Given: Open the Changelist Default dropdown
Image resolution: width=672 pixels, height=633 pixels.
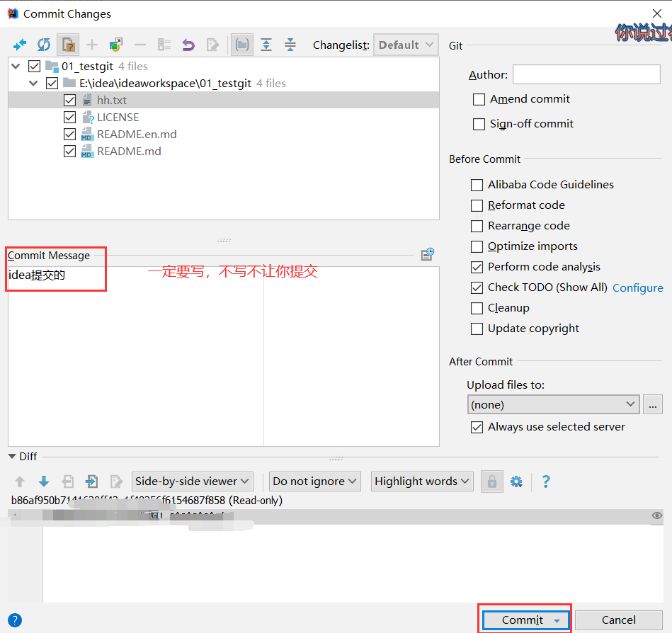Looking at the screenshot, I should click(406, 45).
